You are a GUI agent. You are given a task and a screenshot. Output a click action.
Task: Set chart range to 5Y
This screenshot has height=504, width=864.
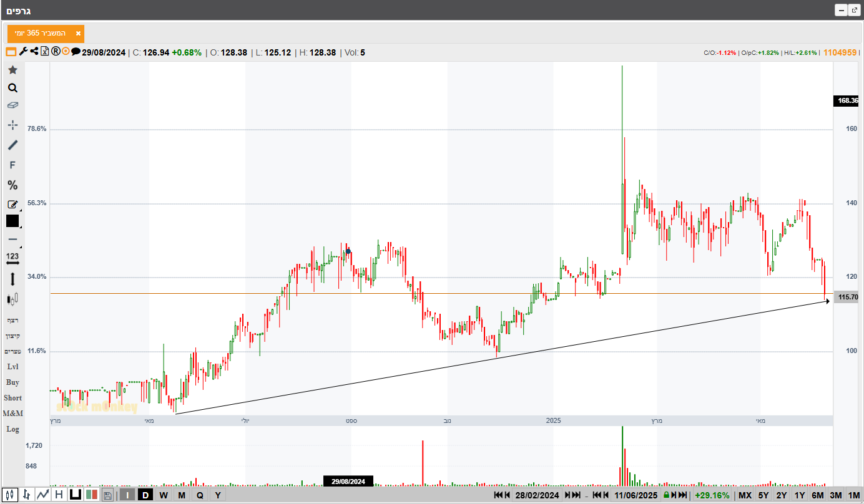763,495
